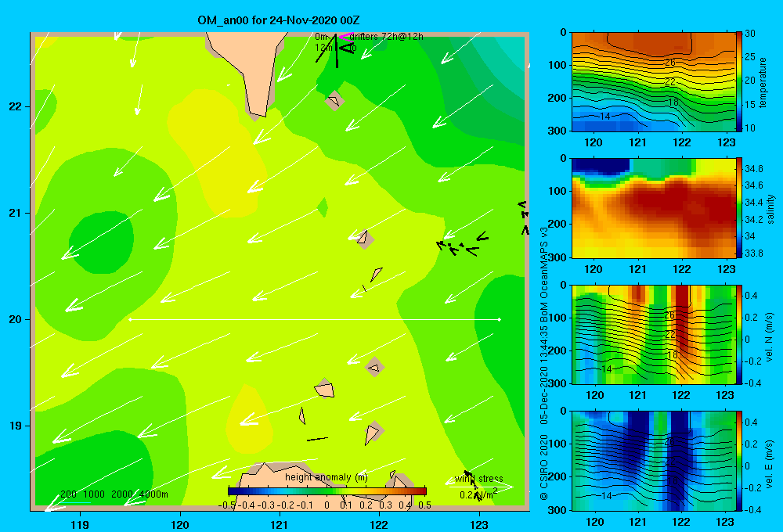Screen dimensions: 783x532
Task: Click the vertical 'salinity' axis label
Action: point(770,209)
